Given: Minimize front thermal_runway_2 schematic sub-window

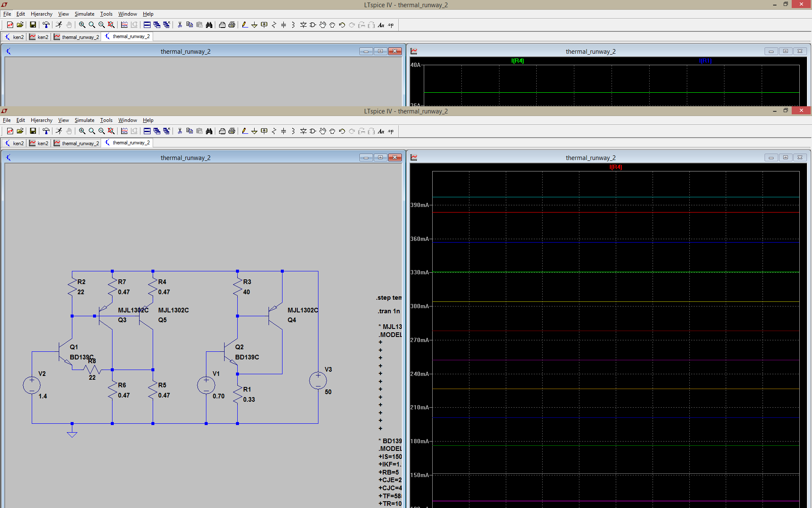Looking at the screenshot, I should click(x=366, y=157).
